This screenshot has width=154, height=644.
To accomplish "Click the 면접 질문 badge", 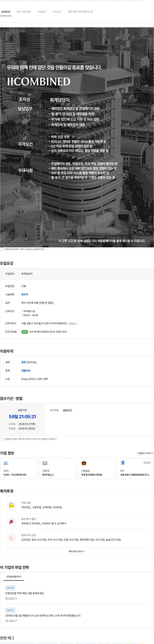I will [10, 588].
